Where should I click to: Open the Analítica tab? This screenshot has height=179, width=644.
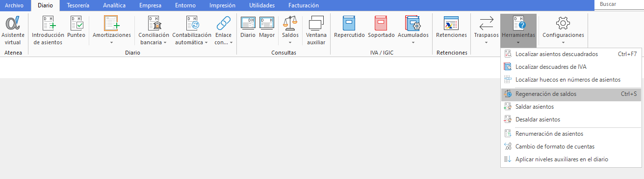coord(114,5)
